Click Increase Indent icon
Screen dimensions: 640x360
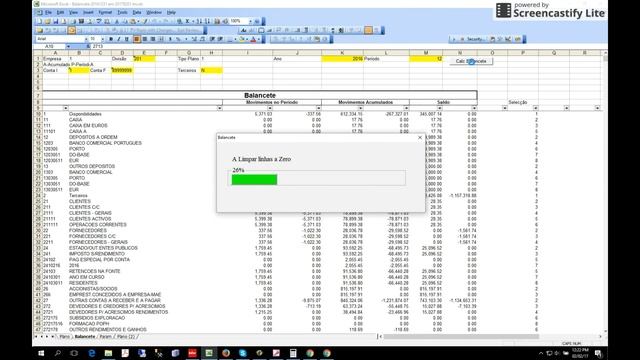pos(220,39)
